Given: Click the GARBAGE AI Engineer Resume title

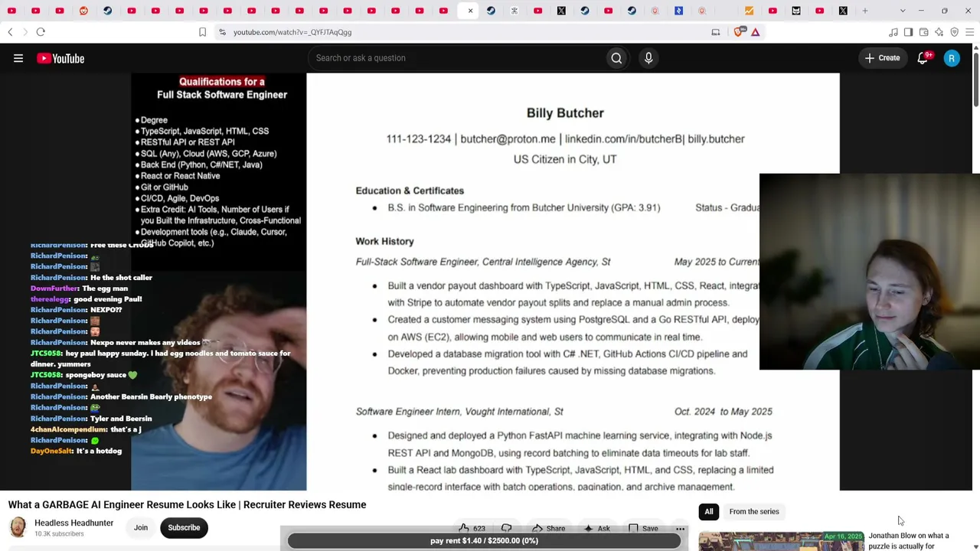Looking at the screenshot, I should tap(188, 505).
